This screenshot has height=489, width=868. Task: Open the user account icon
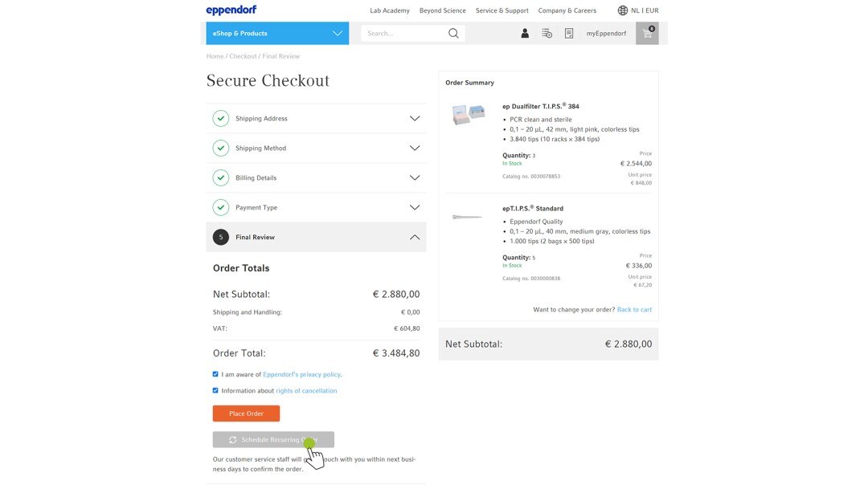pyautogui.click(x=525, y=33)
